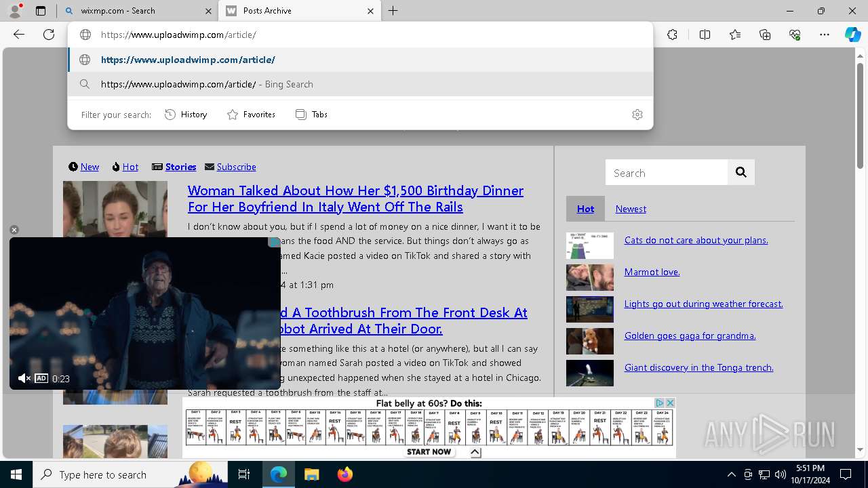Screen dimensions: 868x488
Task: Filter address bar search by Tabs
Action: click(311, 115)
